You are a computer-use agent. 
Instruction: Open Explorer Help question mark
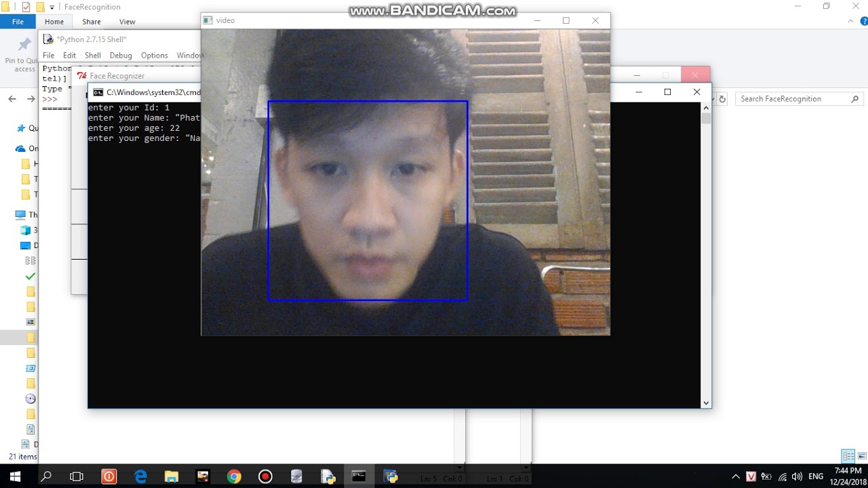[863, 22]
